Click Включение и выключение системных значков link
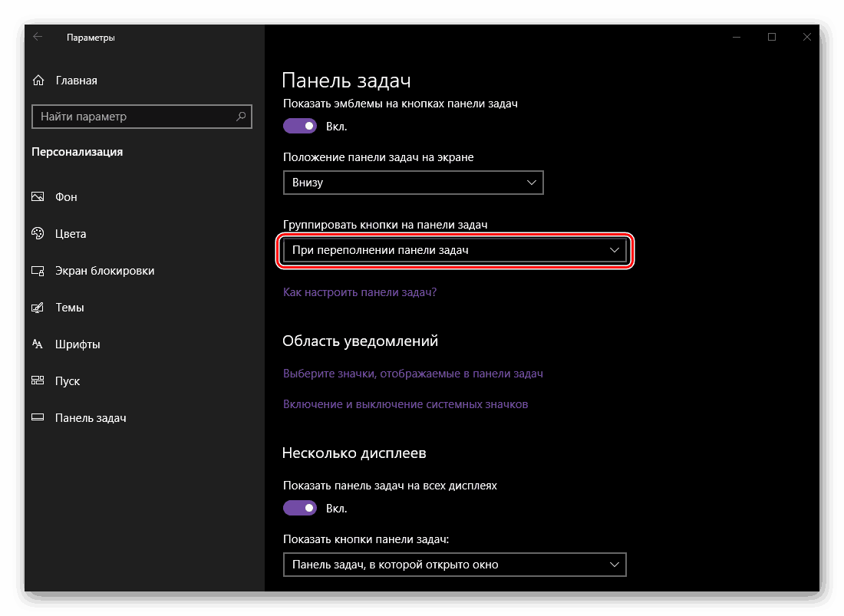The height and width of the screenshot is (616, 844). (405, 404)
